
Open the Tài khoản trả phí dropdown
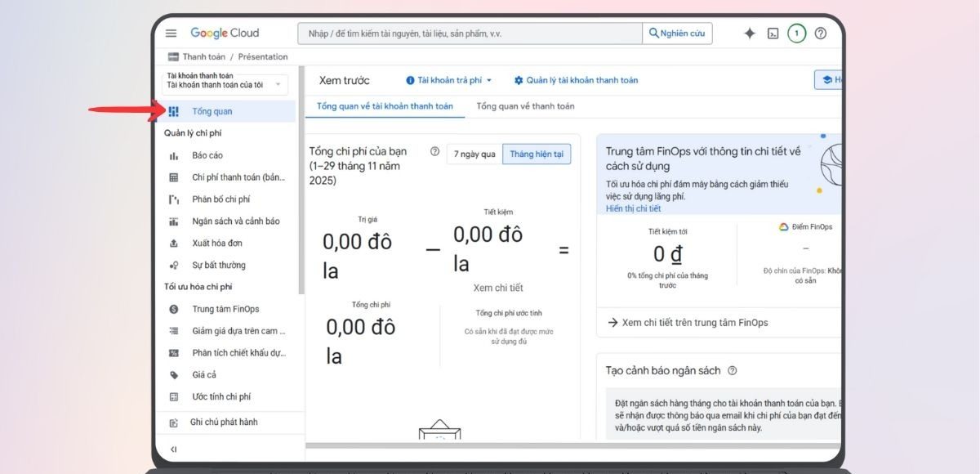pos(449,80)
